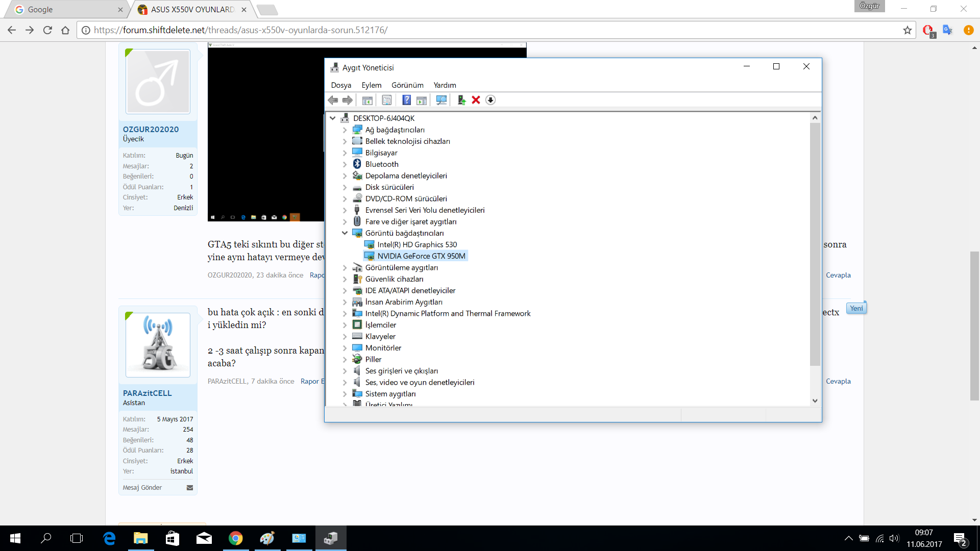Expand the Klavyeler category

[345, 337]
